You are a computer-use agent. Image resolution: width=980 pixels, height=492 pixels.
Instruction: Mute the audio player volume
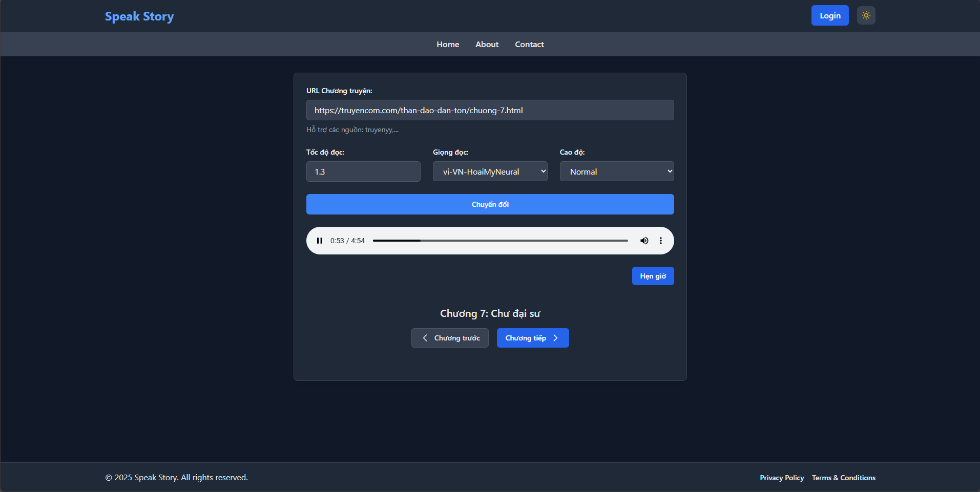click(x=644, y=241)
